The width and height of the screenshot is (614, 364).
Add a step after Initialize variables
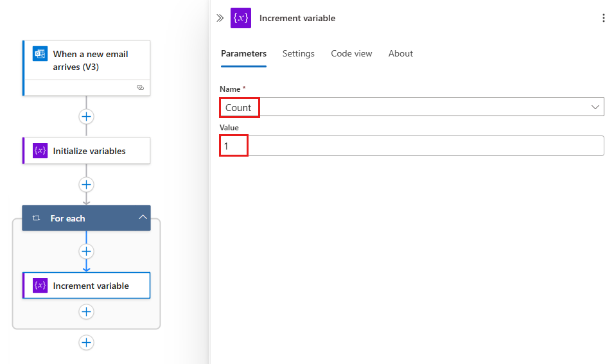pos(86,184)
